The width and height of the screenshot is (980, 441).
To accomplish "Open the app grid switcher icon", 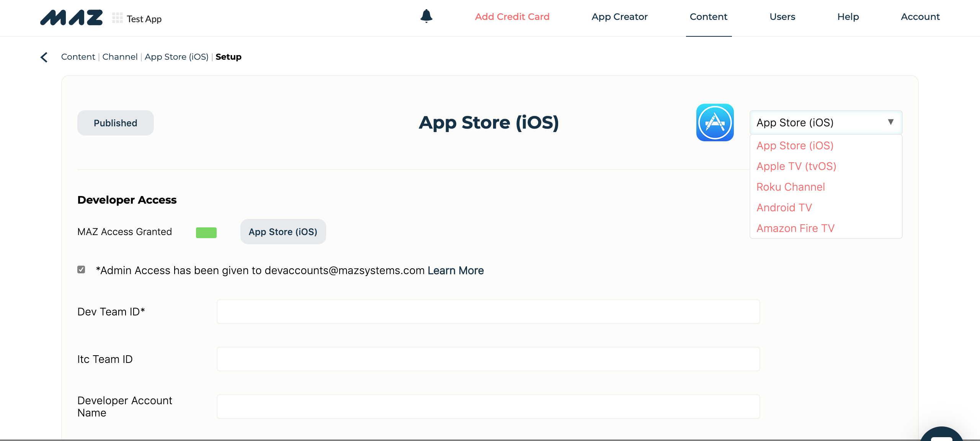I will click(118, 18).
